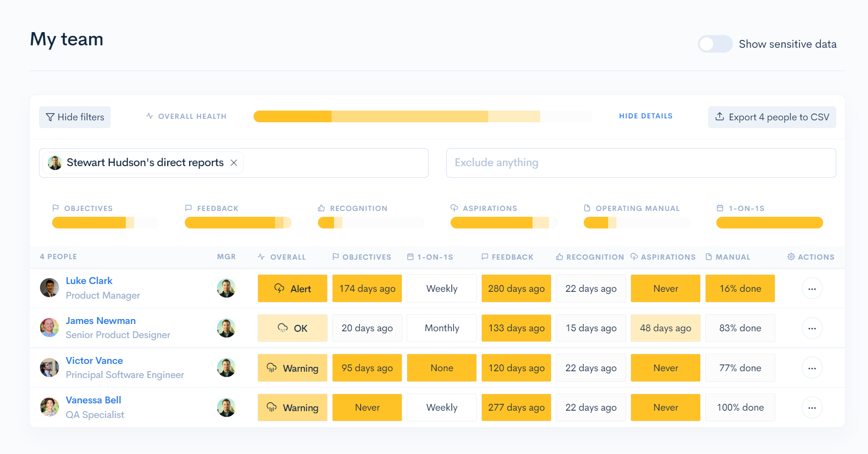This screenshot has height=454, width=868.
Task: Collapse details with Hide Details
Action: (x=645, y=116)
